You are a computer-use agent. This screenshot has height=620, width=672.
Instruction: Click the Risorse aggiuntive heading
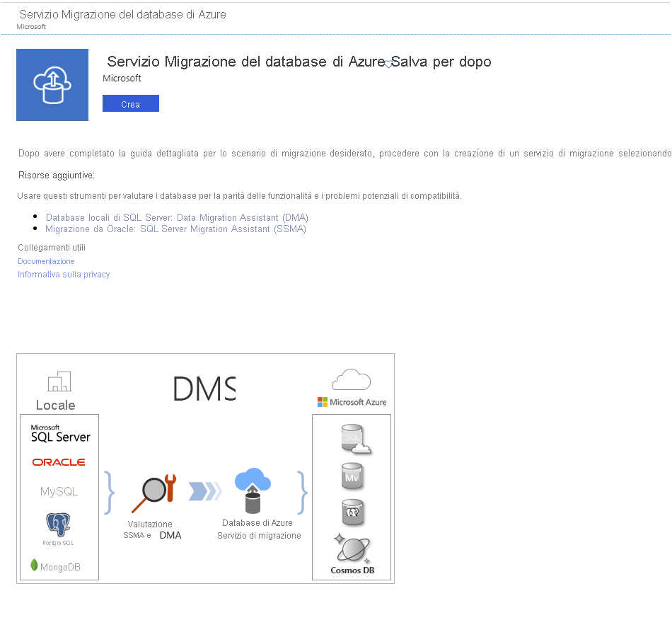click(x=57, y=176)
